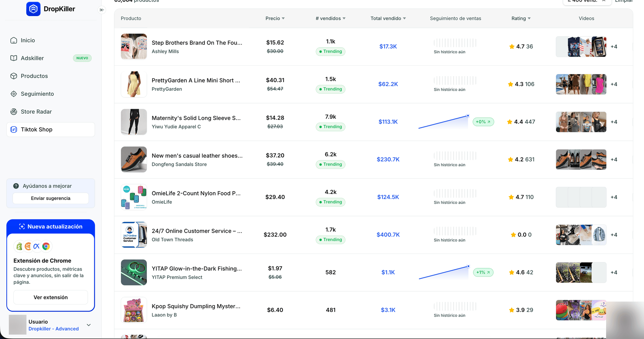Sort by Total vendido column
Viewport: 644px width, 339px height.
pyautogui.click(x=388, y=18)
